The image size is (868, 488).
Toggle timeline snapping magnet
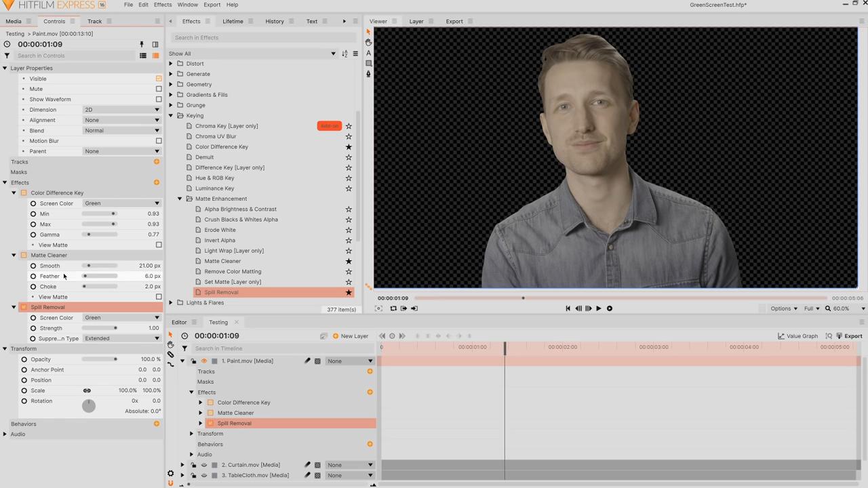tap(171, 483)
